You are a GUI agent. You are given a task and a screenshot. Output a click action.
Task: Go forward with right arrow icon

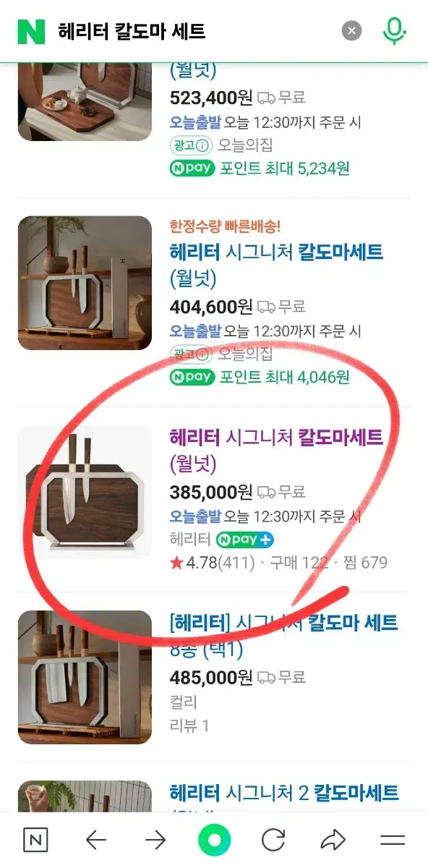(x=155, y=840)
